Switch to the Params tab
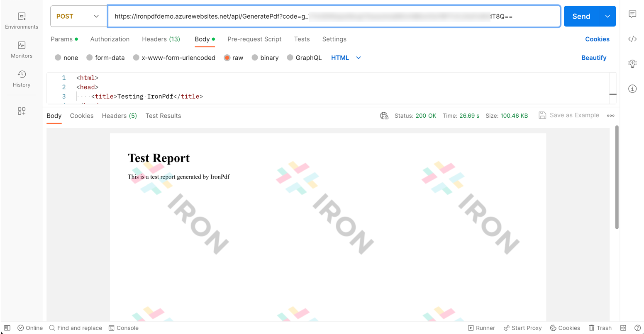Viewport: 644px width, 334px height. 64,39
